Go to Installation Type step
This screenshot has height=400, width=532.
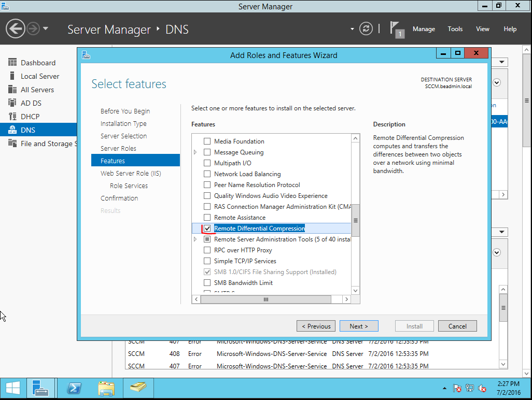pyautogui.click(x=123, y=123)
